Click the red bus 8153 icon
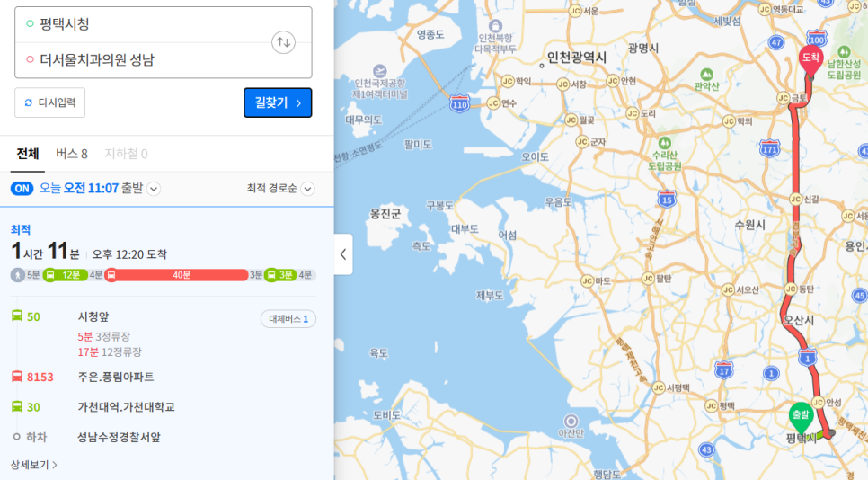Image resolution: width=868 pixels, height=480 pixels. coord(17,377)
